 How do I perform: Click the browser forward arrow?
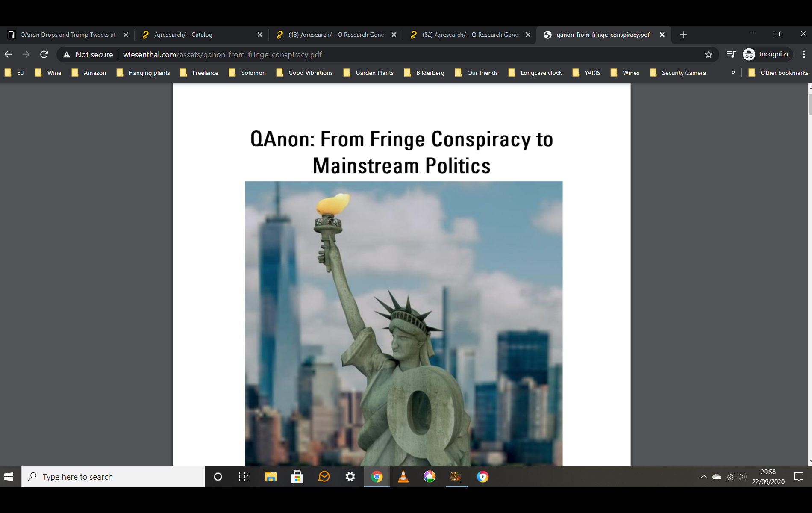26,54
